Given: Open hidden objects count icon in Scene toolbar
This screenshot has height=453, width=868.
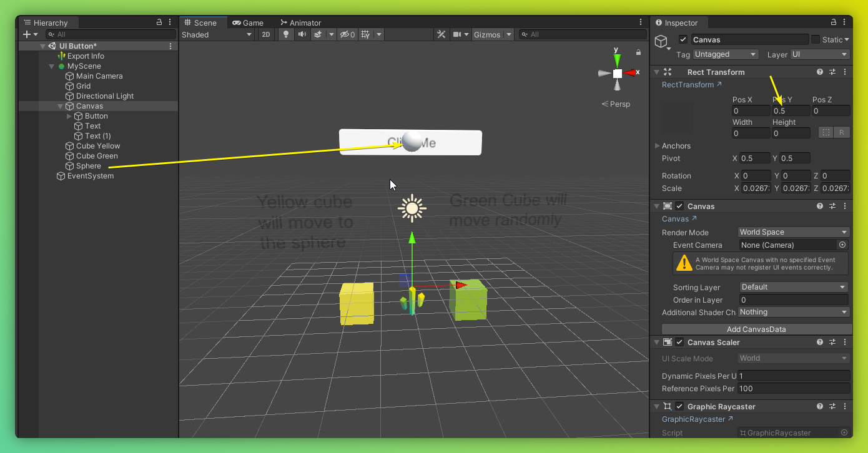Looking at the screenshot, I should click(x=345, y=34).
